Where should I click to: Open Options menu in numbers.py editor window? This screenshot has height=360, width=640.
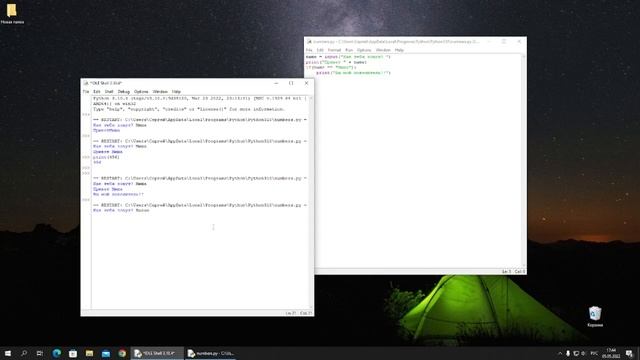tap(364, 50)
